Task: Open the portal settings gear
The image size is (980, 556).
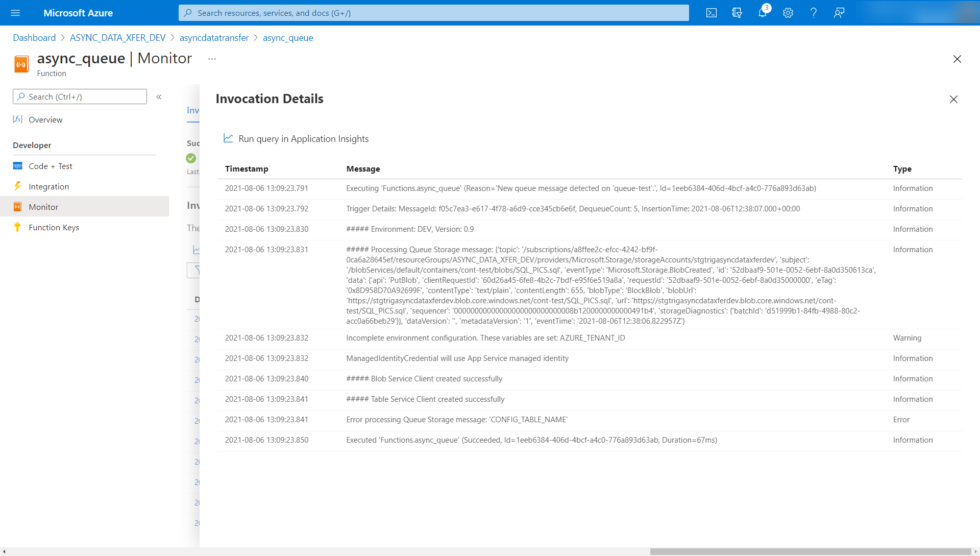Action: click(x=788, y=13)
